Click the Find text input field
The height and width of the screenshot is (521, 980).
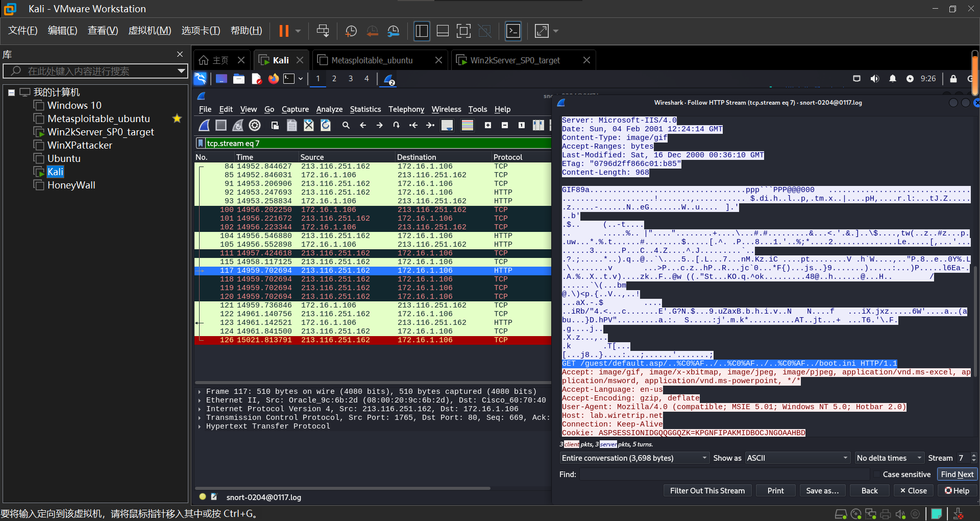coord(724,475)
